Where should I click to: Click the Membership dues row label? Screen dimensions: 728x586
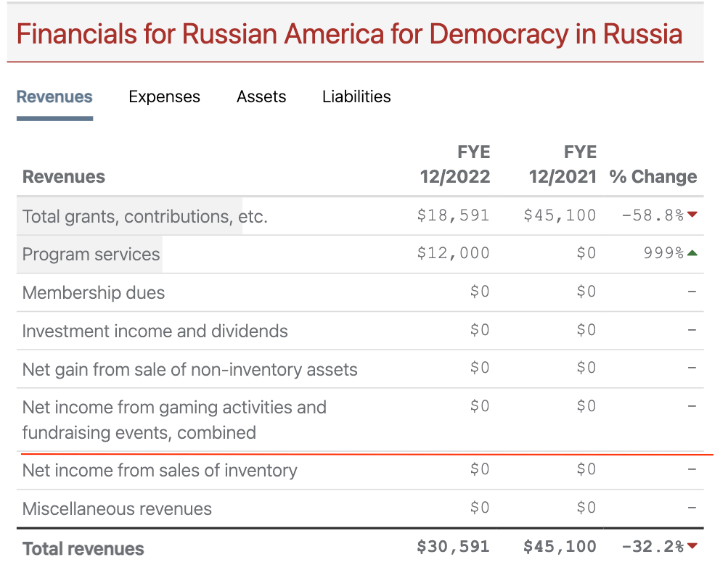tap(94, 293)
